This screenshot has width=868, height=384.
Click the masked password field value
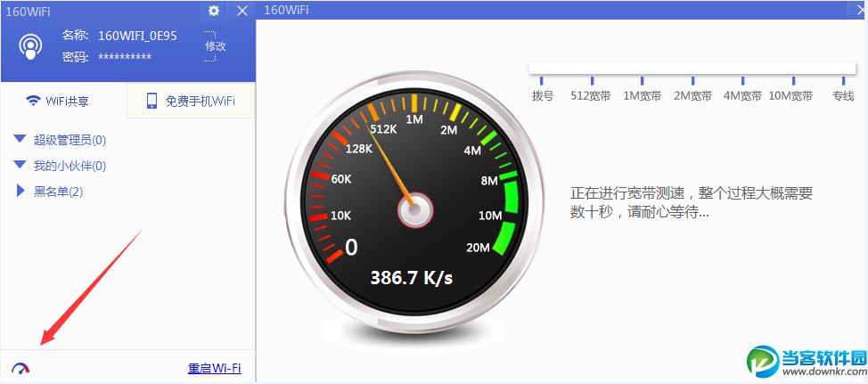[x=125, y=58]
